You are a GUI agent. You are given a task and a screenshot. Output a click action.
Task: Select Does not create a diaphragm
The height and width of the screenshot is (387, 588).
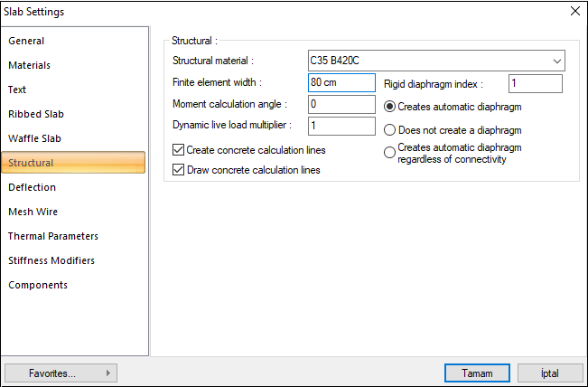[390, 130]
